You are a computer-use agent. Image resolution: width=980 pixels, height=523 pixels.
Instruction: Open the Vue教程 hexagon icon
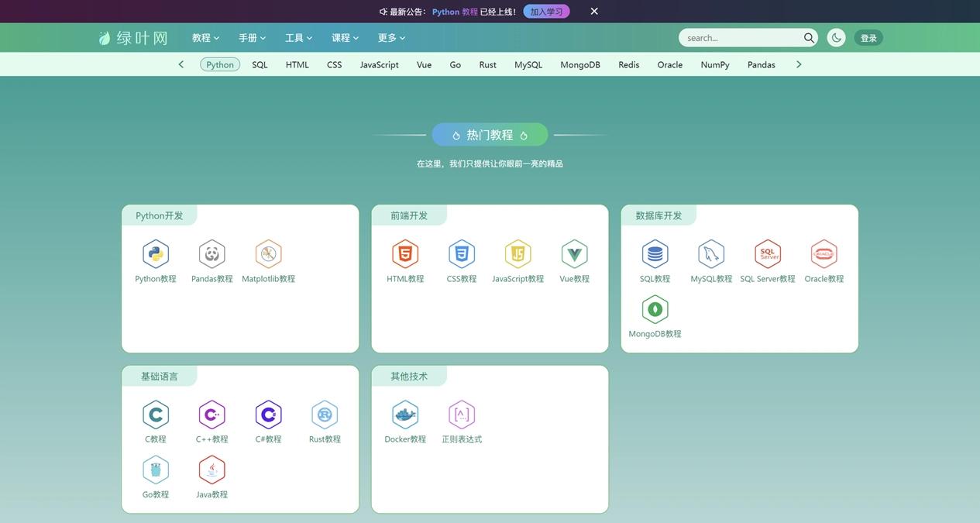coord(574,254)
